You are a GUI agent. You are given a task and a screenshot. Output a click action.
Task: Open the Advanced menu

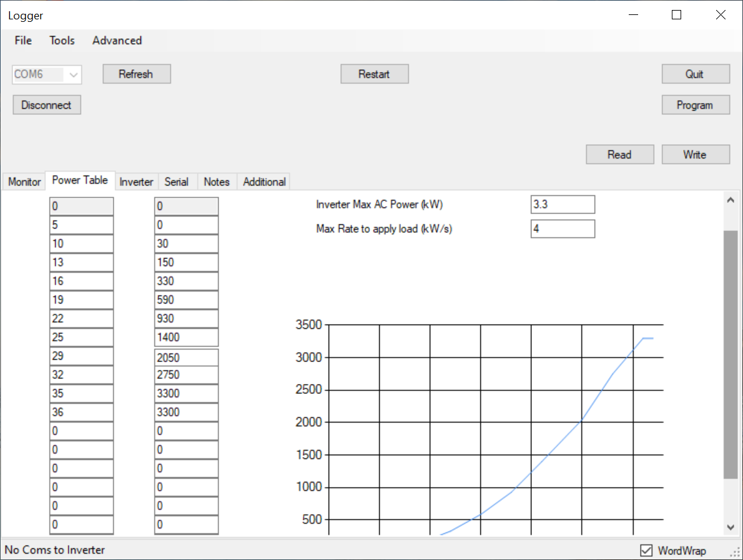[x=117, y=41]
